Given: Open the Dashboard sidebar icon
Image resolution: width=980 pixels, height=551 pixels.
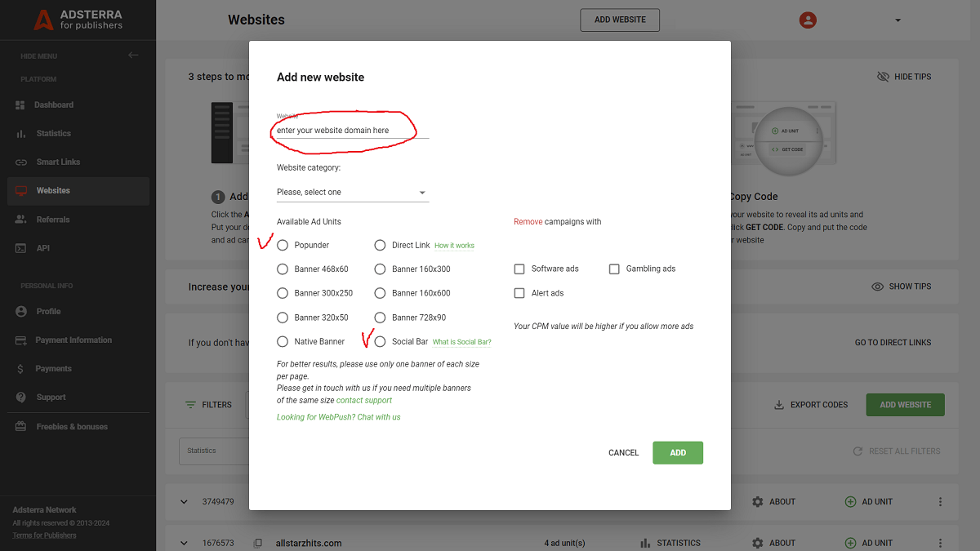Looking at the screenshot, I should [20, 104].
